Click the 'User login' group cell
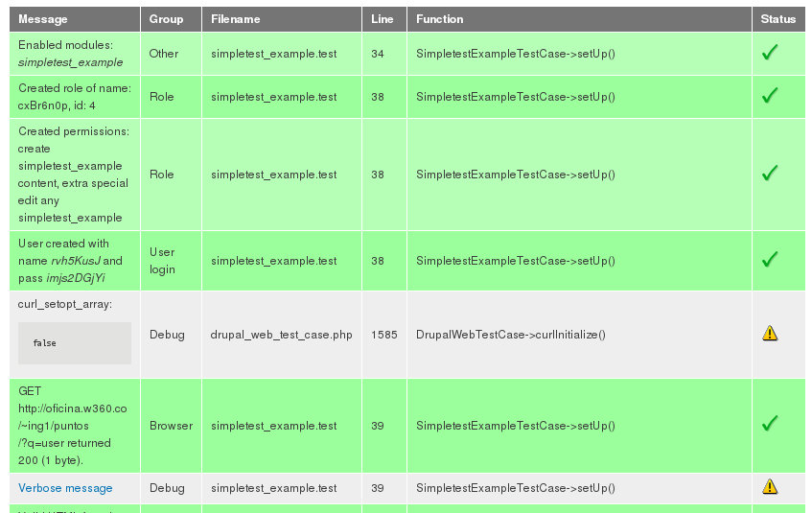The height and width of the screenshot is (513, 812). click(163, 261)
